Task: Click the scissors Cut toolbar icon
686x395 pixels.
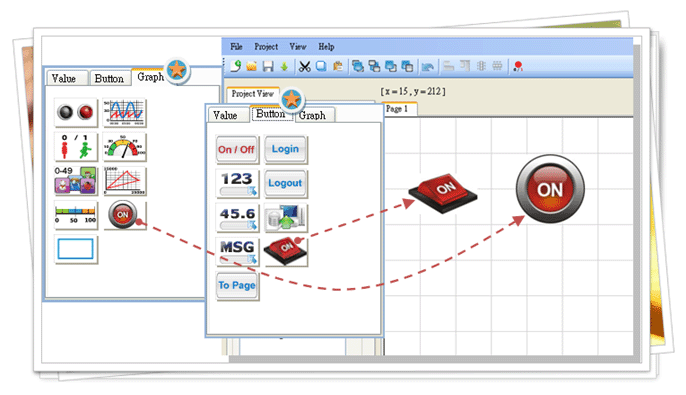Action: 304,66
